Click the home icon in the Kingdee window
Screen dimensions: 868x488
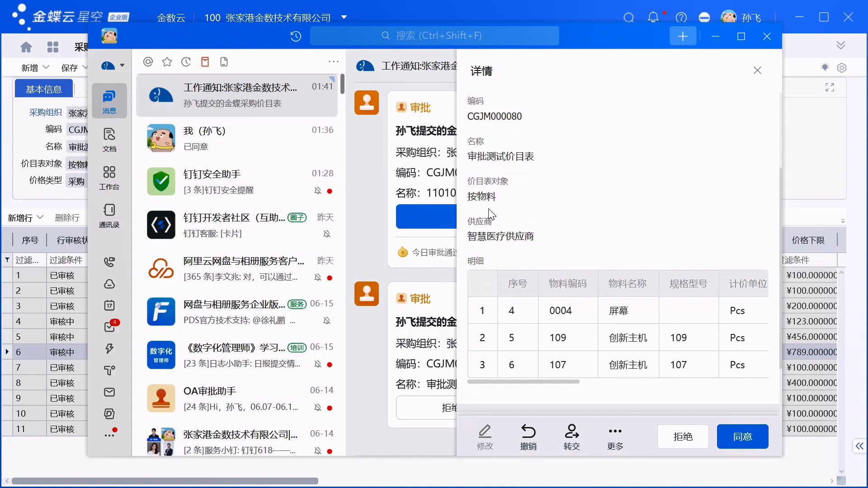click(26, 47)
